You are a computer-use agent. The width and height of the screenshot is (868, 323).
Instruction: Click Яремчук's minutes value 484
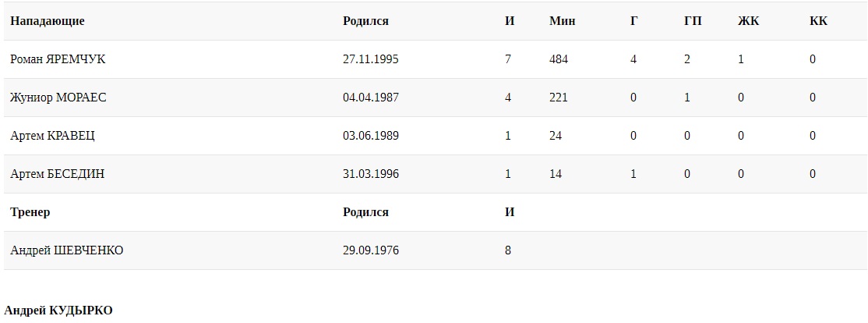pos(559,59)
